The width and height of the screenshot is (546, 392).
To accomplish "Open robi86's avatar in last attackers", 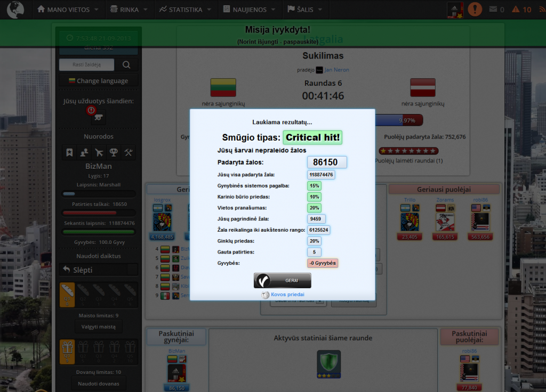I will (469, 373).
